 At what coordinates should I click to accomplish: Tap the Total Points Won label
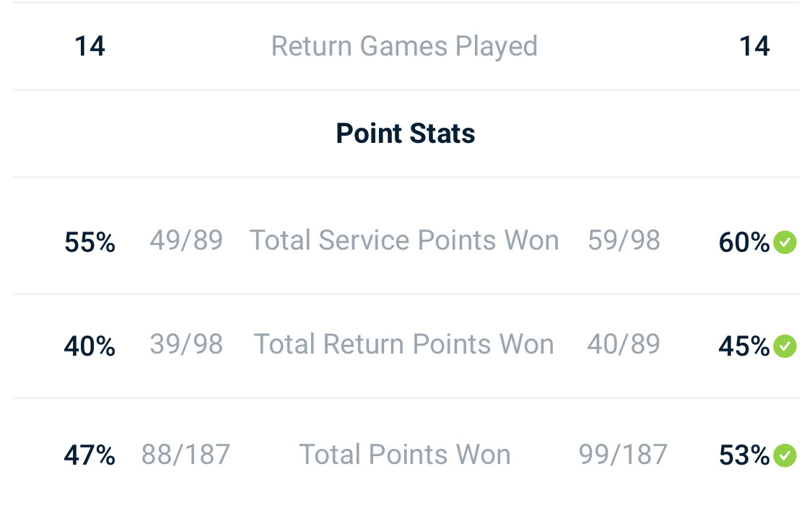tap(405, 455)
